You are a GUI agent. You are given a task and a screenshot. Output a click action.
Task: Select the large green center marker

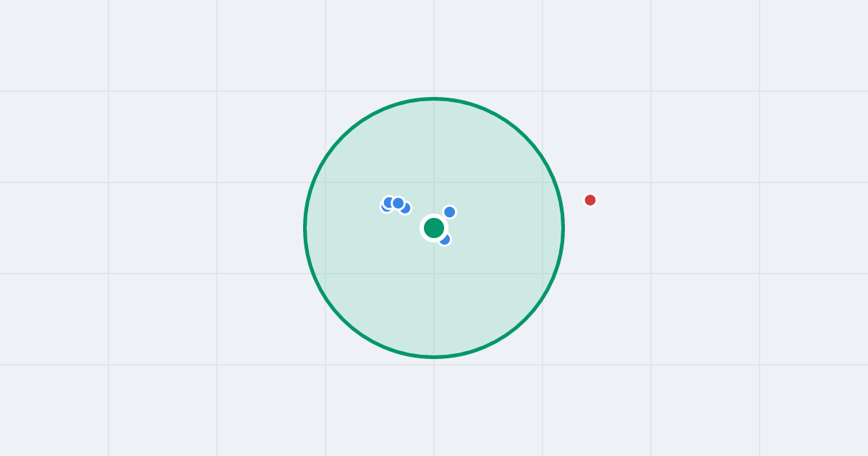pos(434,228)
